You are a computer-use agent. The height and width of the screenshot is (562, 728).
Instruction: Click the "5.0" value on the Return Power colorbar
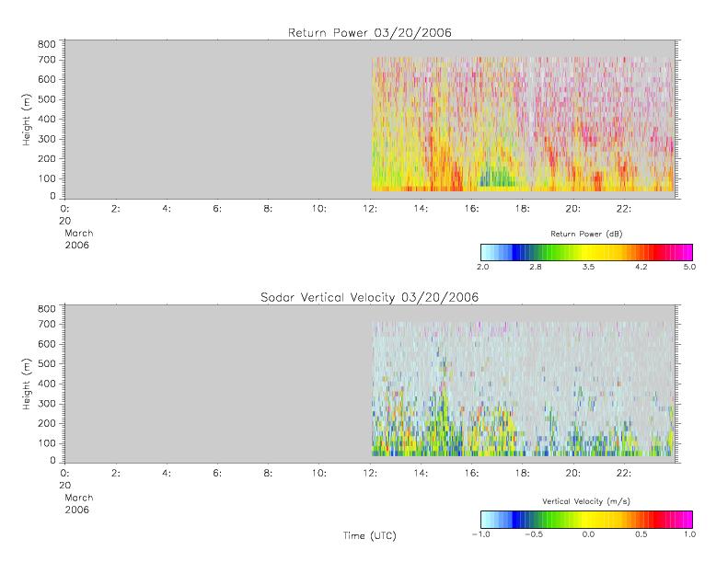click(x=689, y=267)
